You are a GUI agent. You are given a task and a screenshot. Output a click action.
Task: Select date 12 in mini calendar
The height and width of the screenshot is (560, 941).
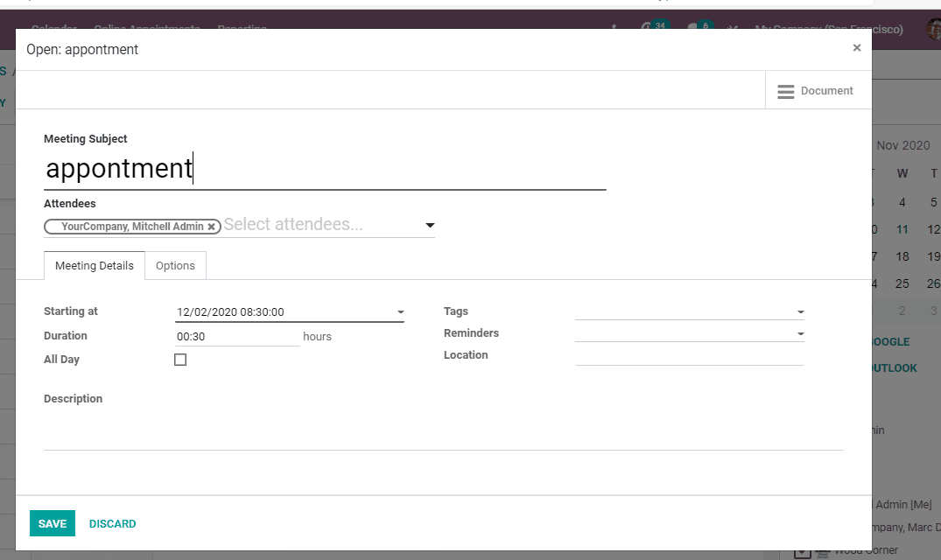coord(933,229)
